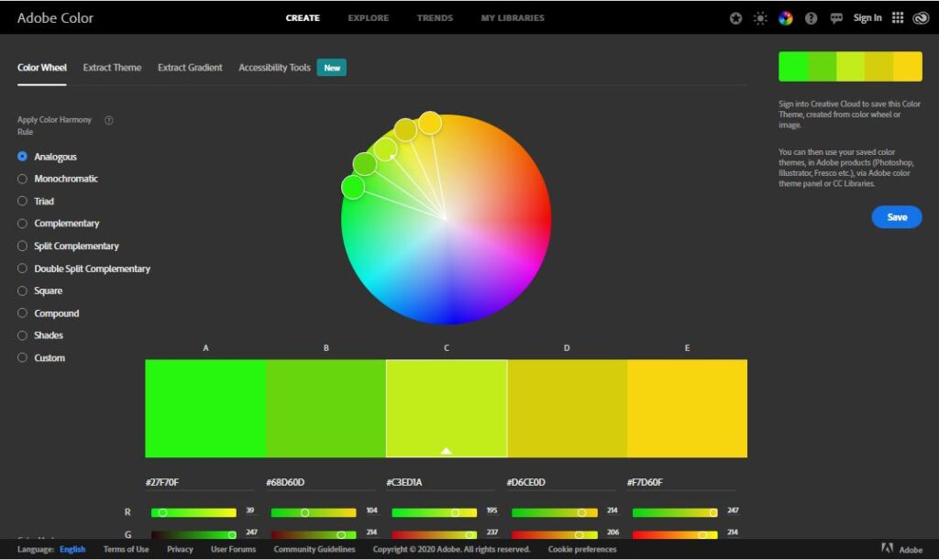Image resolution: width=939 pixels, height=560 pixels.
Task: Open Community Guidelines link
Action: click(x=315, y=549)
